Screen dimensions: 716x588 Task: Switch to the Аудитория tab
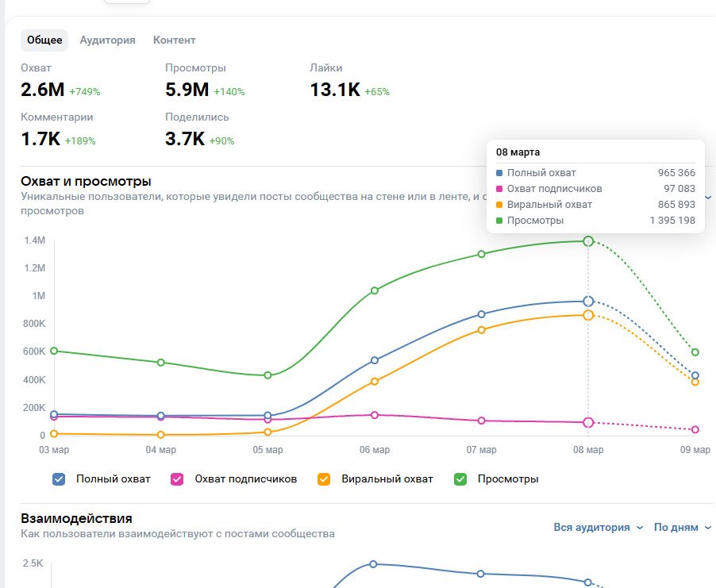tap(107, 40)
